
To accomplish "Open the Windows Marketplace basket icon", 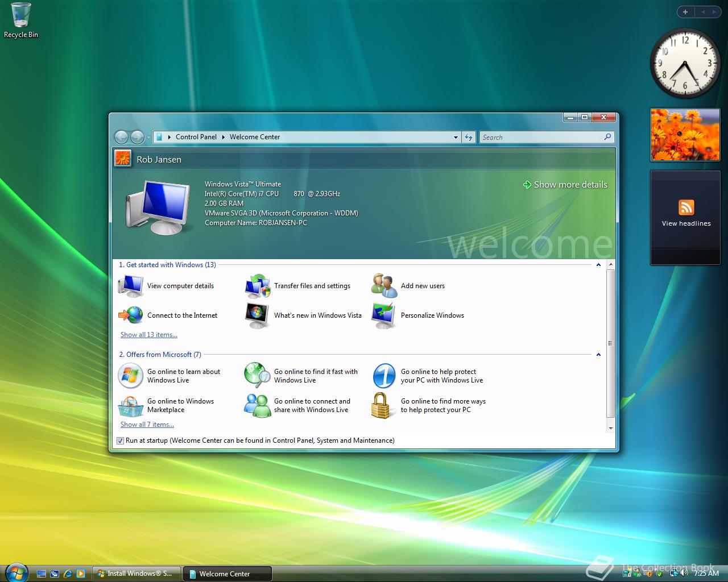I will [130, 406].
